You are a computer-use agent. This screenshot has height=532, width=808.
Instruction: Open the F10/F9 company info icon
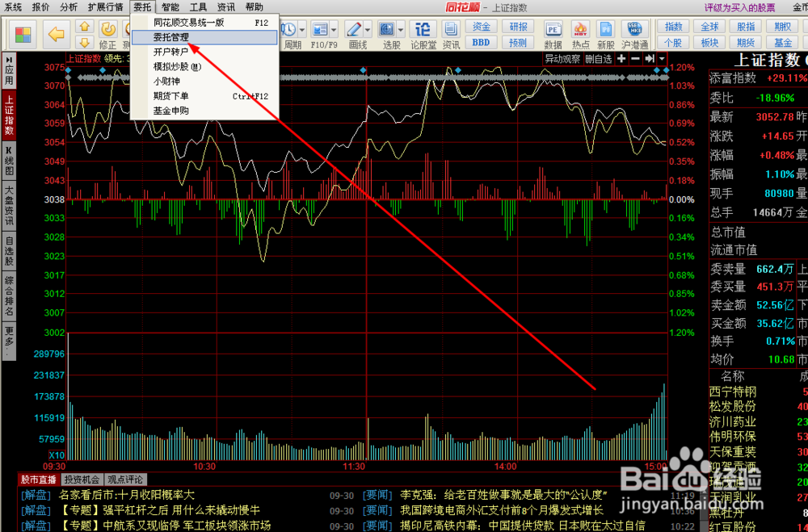[320, 29]
